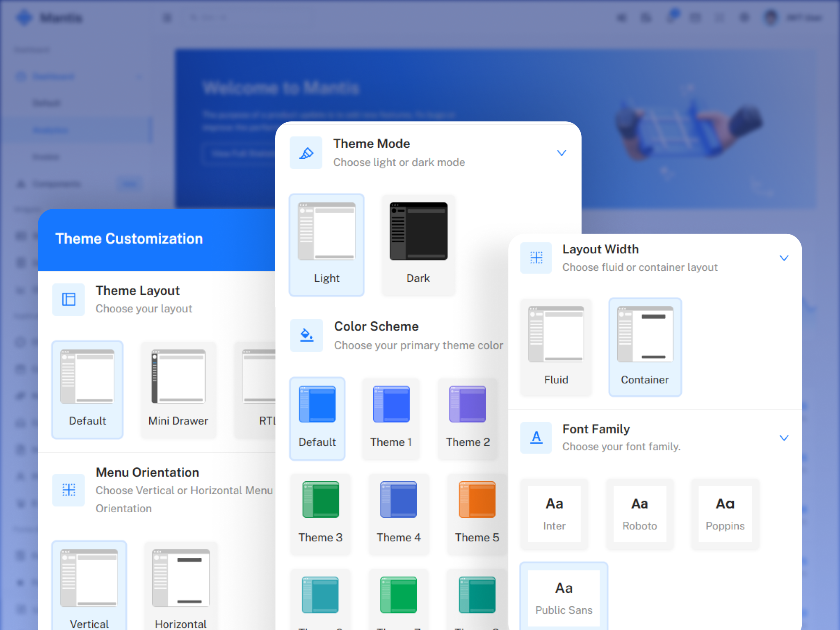Viewport: 840px width, 630px height.
Task: Click the Menu Orientation grid icon
Action: (x=68, y=490)
